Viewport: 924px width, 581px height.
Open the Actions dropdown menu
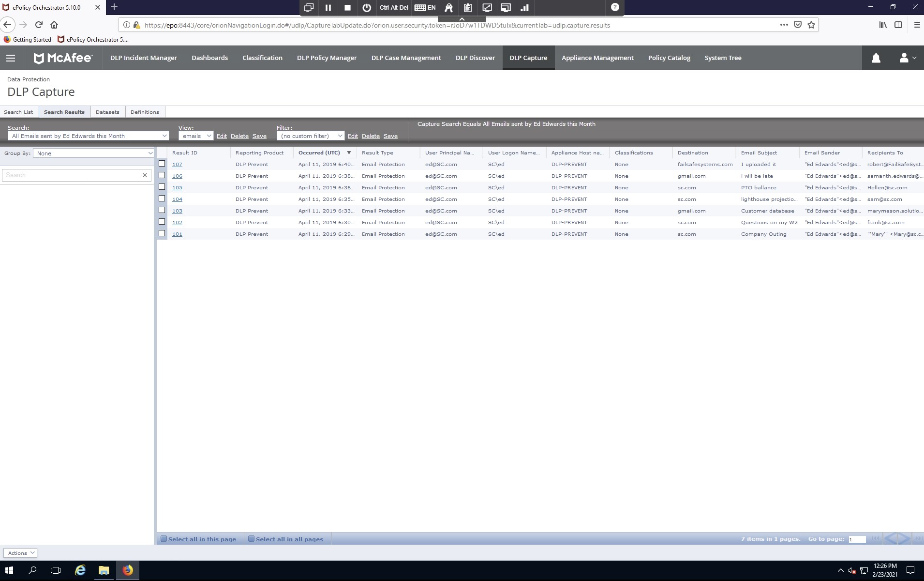point(20,553)
